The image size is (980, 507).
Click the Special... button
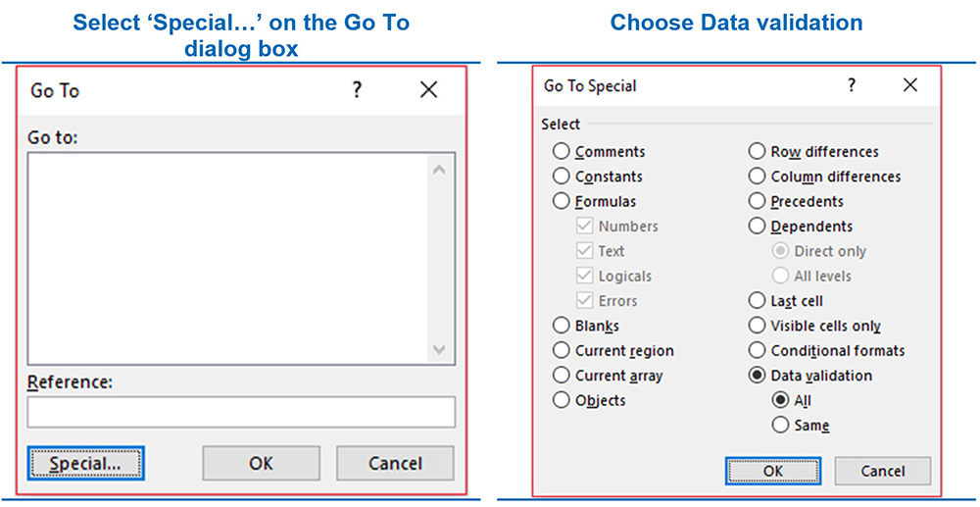pos(85,463)
